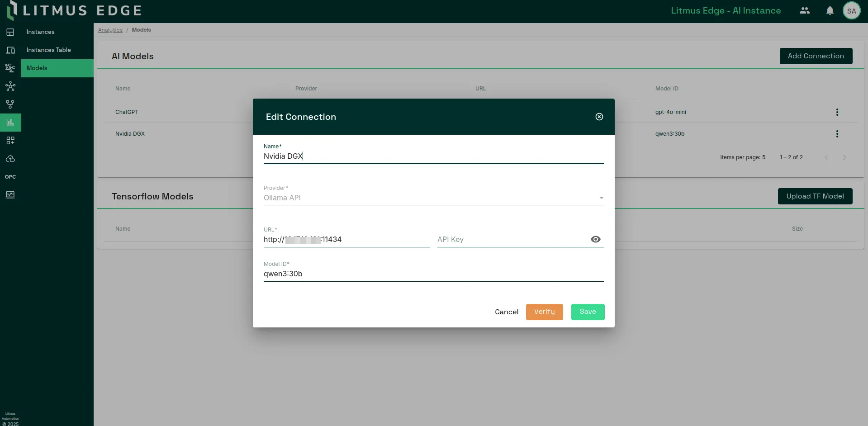
Task: Open the flows branch icon in sidebar
Action: pos(10,104)
